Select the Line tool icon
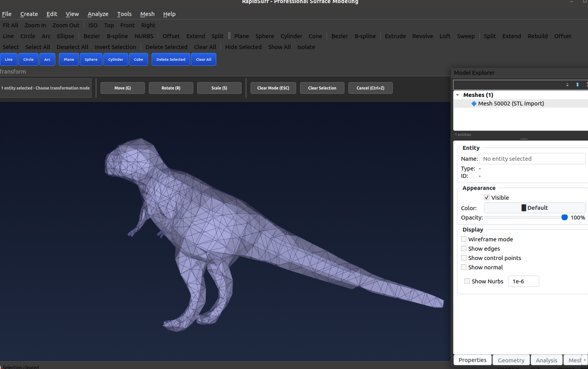The image size is (588, 369). coord(9,59)
